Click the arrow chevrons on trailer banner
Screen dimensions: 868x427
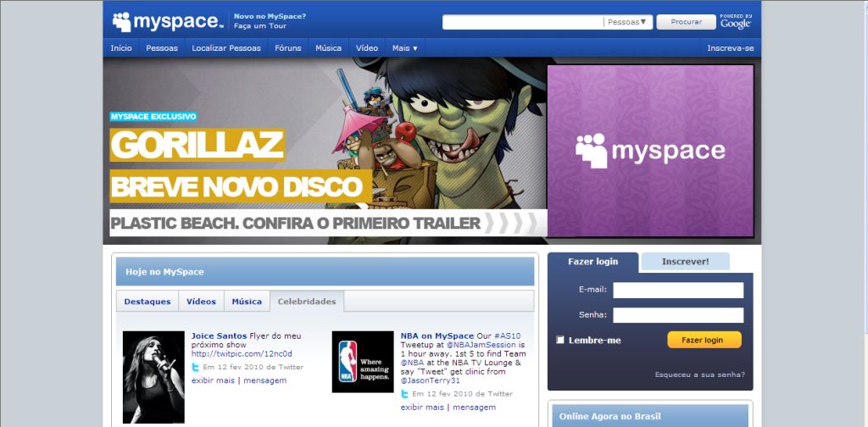point(510,224)
